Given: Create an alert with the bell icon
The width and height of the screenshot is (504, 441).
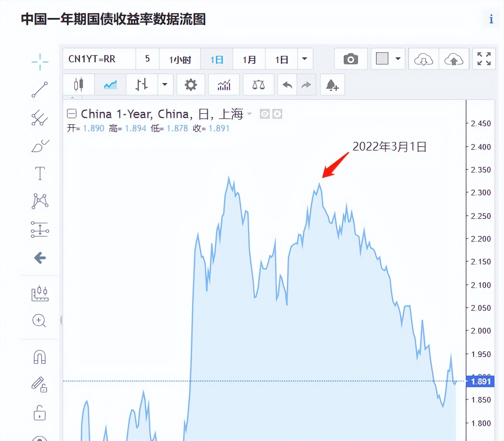Looking at the screenshot, I should pos(332,85).
